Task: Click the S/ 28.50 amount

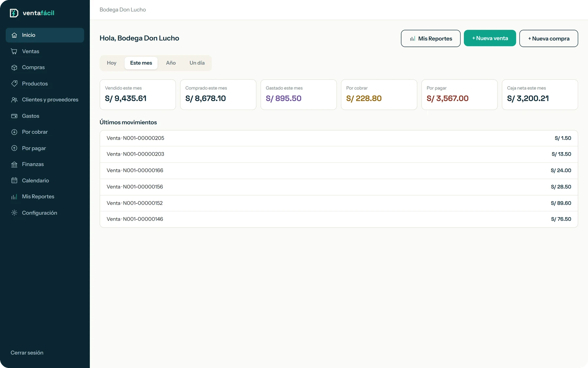Action: [x=561, y=187]
